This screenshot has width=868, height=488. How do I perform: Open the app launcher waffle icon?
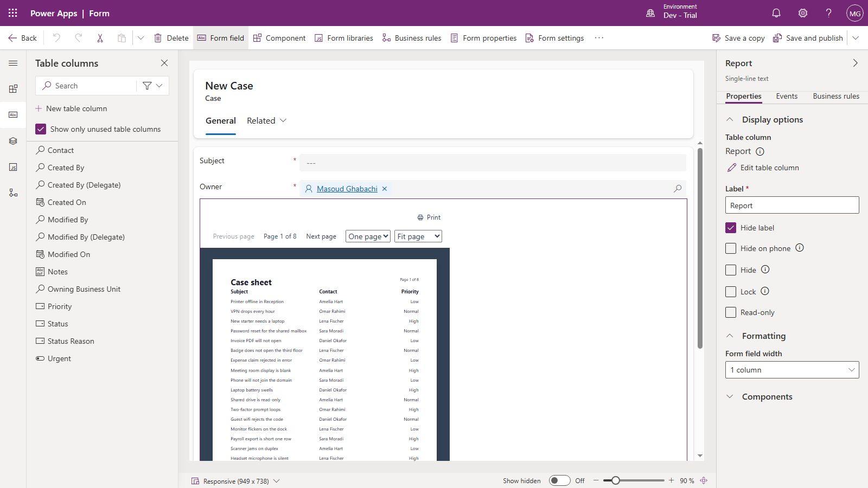(13, 13)
